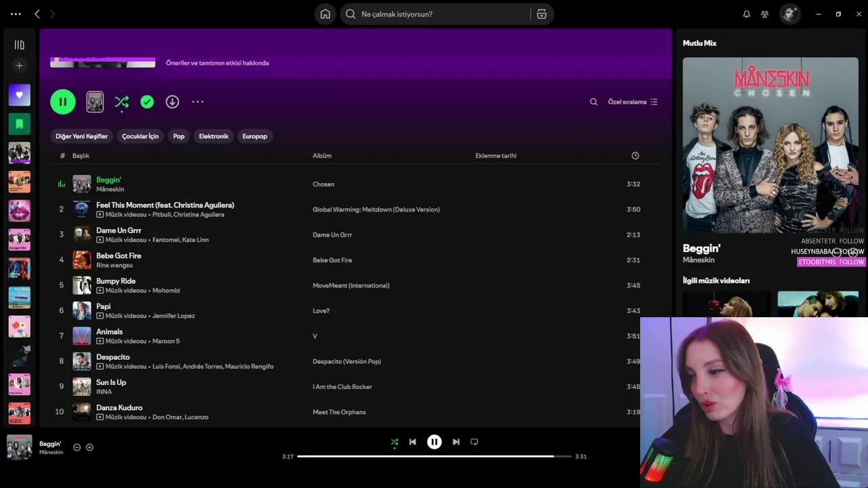
Task: Skip to the previous track
Action: [x=412, y=442]
